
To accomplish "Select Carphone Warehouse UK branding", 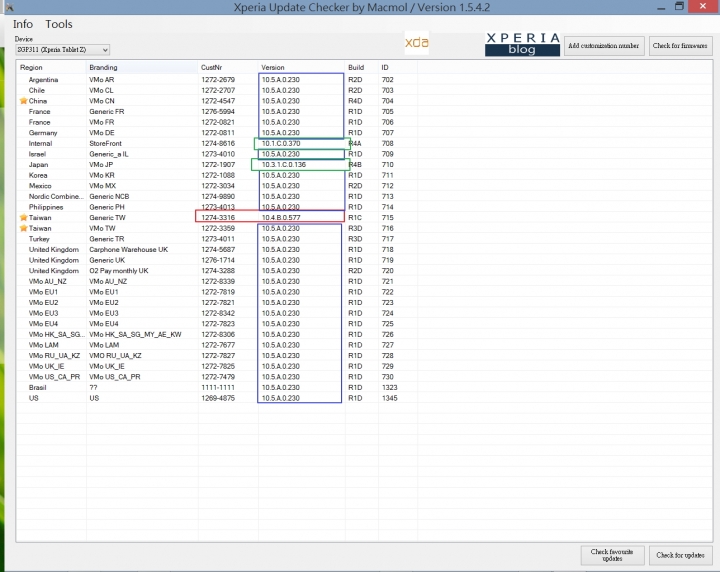I will [x=129, y=249].
